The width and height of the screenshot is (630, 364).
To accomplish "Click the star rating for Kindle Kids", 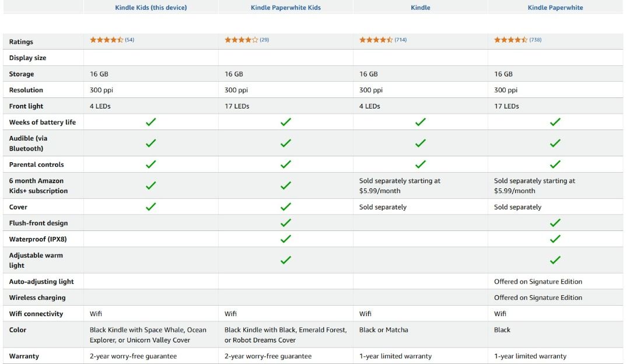I will 106,40.
